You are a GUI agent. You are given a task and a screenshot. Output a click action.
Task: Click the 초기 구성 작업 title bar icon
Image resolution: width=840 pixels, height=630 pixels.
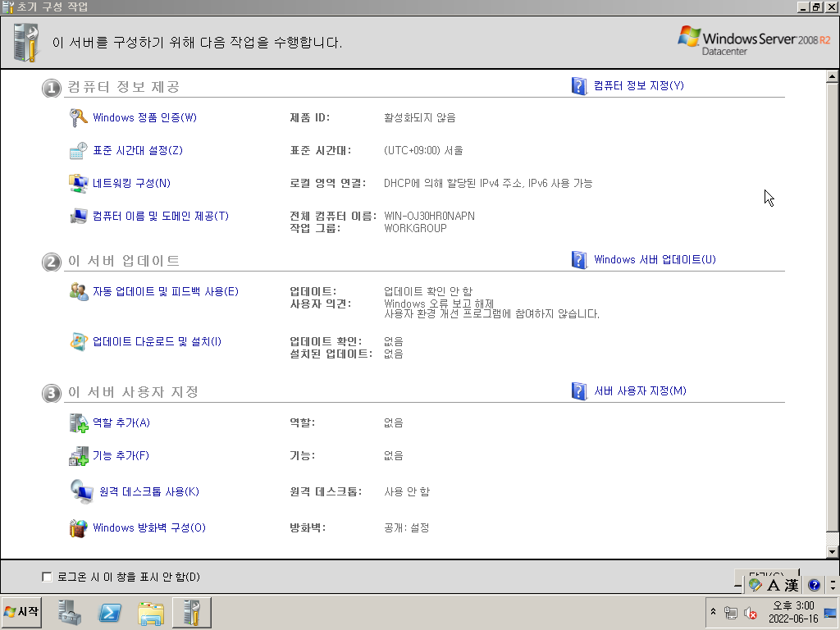tap(7, 7)
